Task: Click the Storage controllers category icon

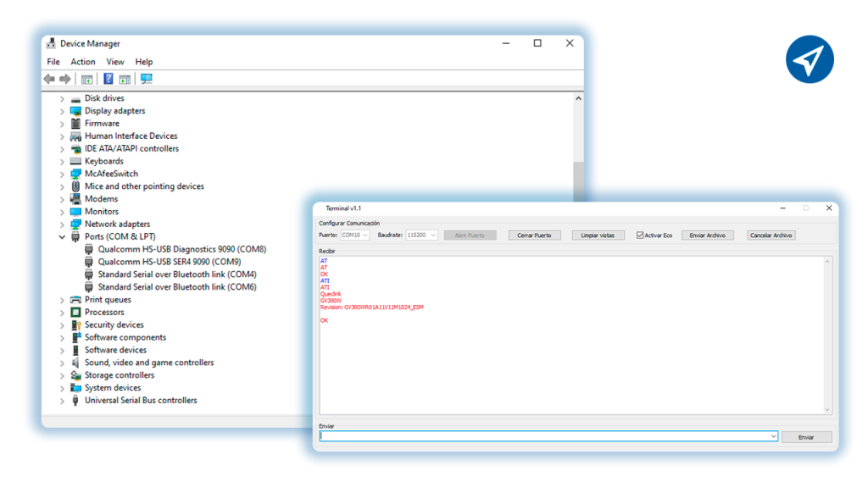Action: [75, 375]
